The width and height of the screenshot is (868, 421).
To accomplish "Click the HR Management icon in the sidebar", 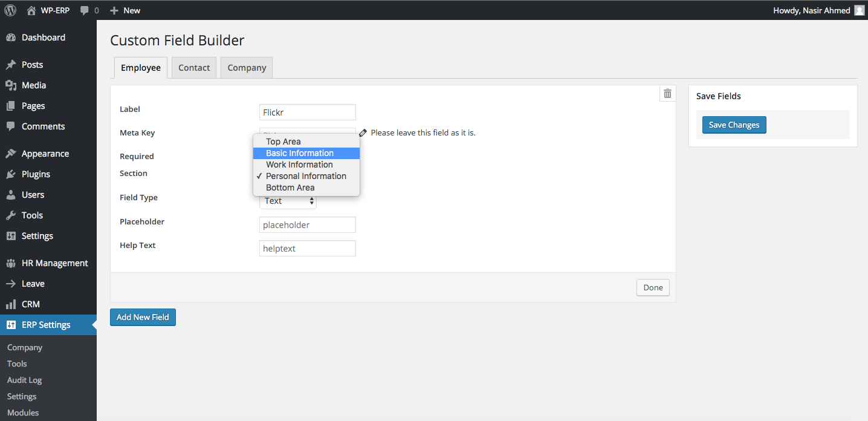I will click(x=12, y=263).
